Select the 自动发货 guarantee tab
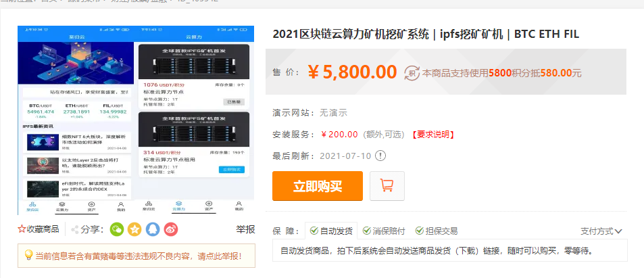This screenshot has height=278, width=644. tap(331, 231)
